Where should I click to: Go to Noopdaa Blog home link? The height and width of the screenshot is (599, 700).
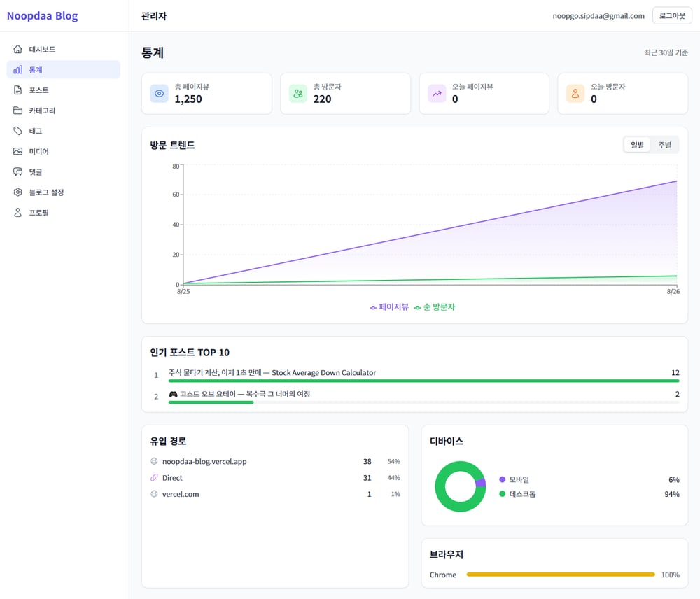pyautogui.click(x=43, y=15)
